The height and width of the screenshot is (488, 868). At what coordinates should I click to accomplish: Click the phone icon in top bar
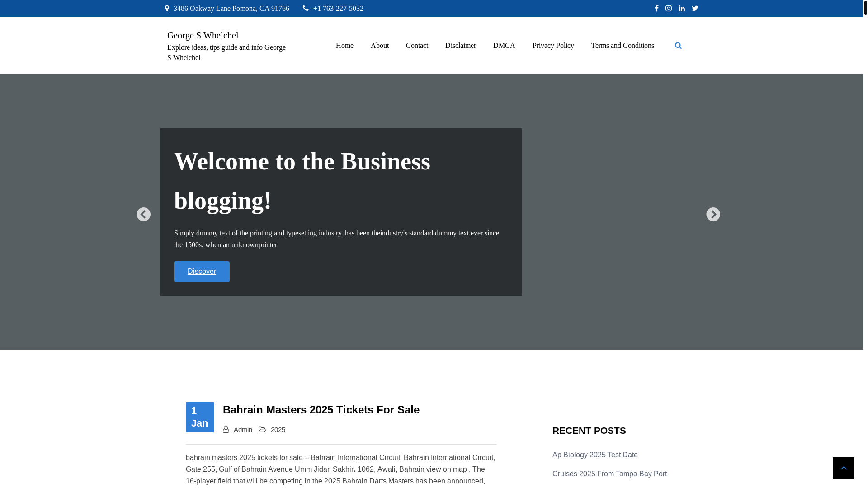306,8
